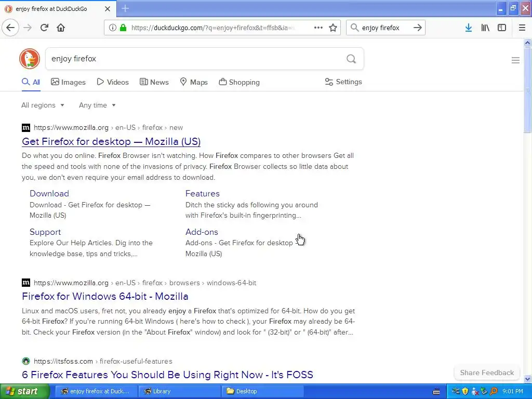Go back to the previous page

coord(10,28)
